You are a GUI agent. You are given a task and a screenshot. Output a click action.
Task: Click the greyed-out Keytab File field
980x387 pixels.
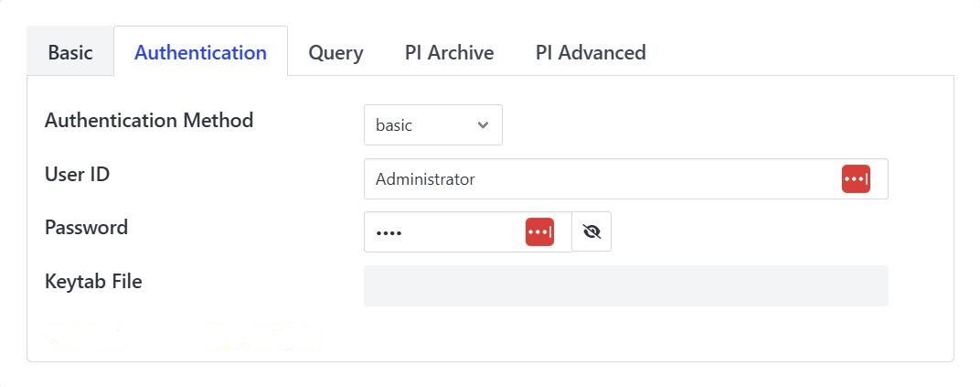(x=625, y=286)
